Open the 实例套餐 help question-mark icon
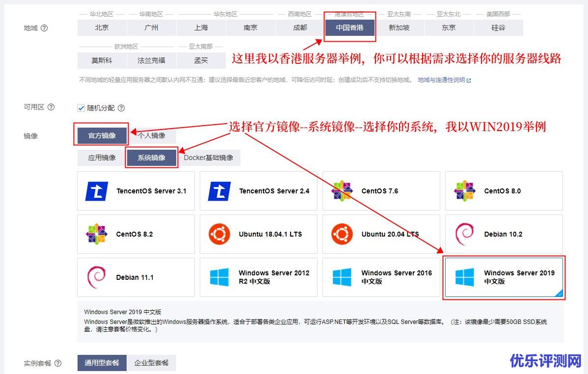This screenshot has height=374, width=588. click(58, 363)
